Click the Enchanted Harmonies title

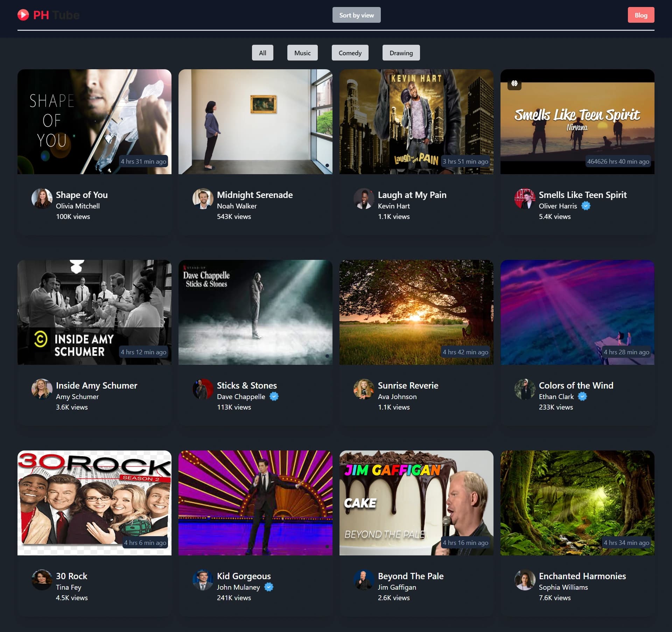tap(582, 576)
